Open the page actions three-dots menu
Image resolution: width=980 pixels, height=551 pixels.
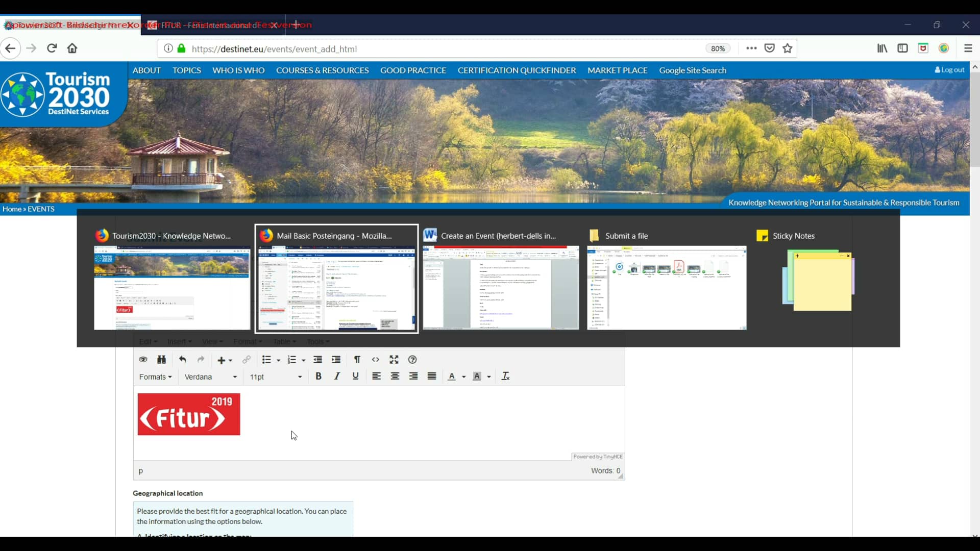pyautogui.click(x=751, y=48)
